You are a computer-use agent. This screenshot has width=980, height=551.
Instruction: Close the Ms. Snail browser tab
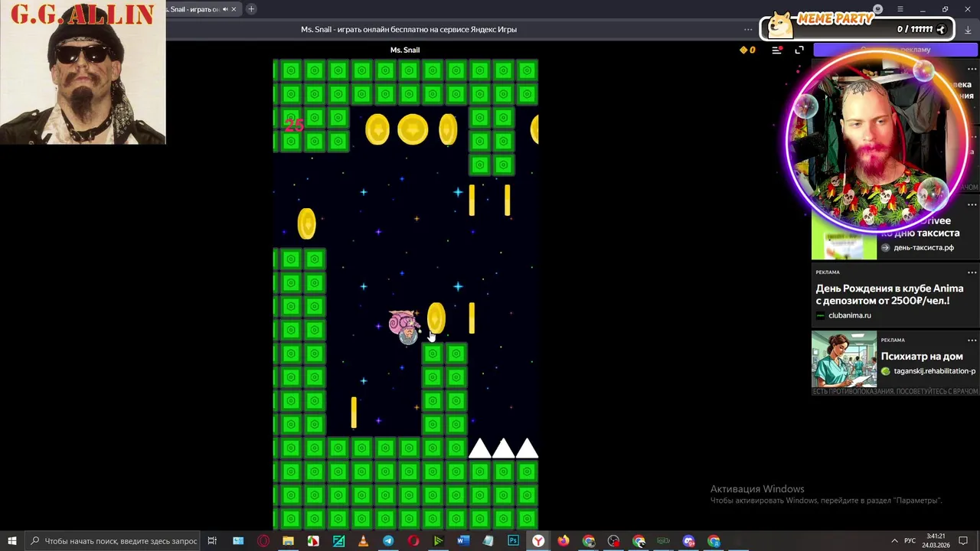click(234, 9)
